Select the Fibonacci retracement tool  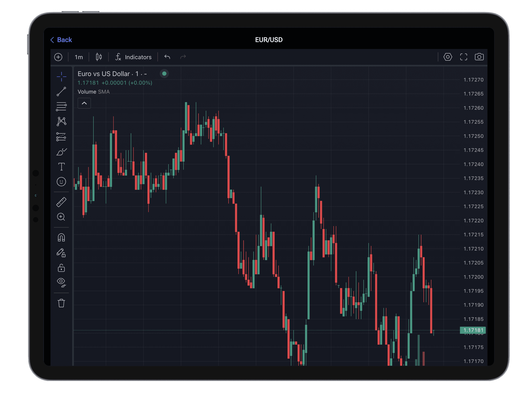61,107
